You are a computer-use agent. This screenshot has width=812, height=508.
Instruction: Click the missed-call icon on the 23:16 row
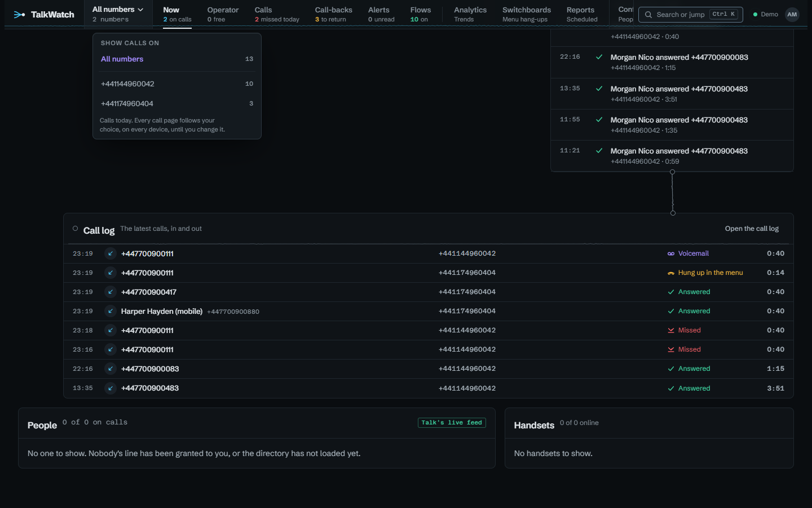coord(671,350)
